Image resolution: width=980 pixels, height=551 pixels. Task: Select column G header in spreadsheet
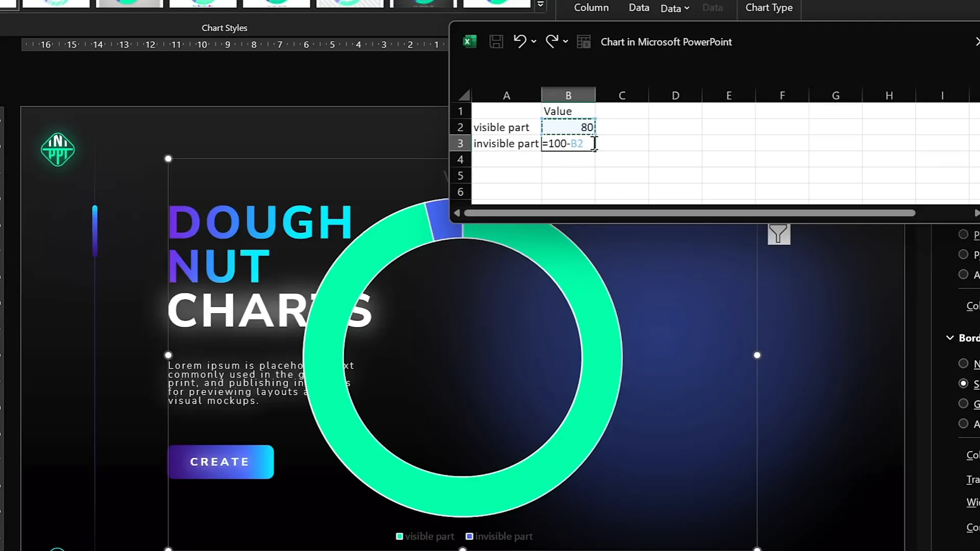click(x=836, y=95)
